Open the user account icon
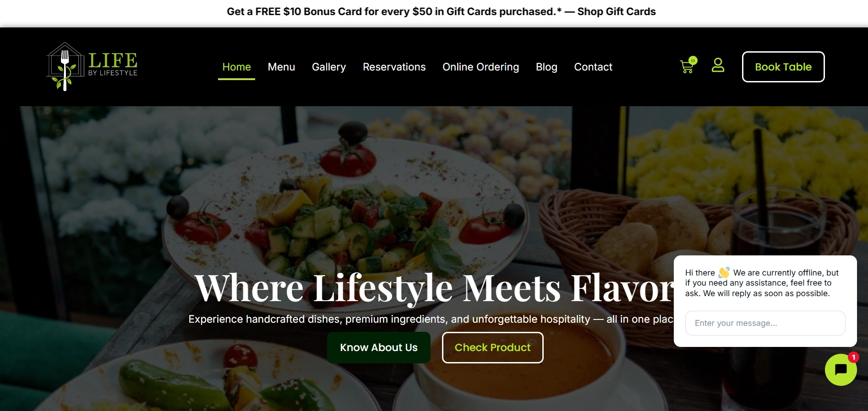The height and width of the screenshot is (411, 868). 718,65
